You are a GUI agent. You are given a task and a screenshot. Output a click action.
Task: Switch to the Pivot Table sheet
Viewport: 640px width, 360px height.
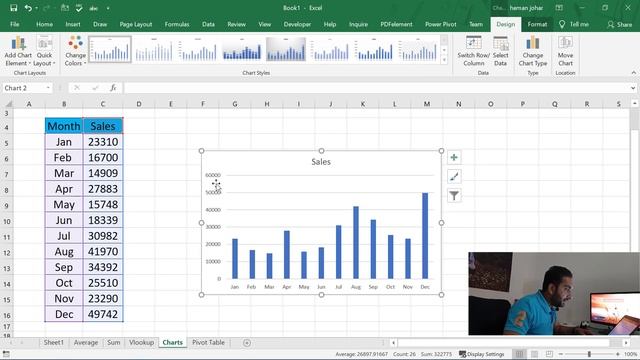coord(208,342)
